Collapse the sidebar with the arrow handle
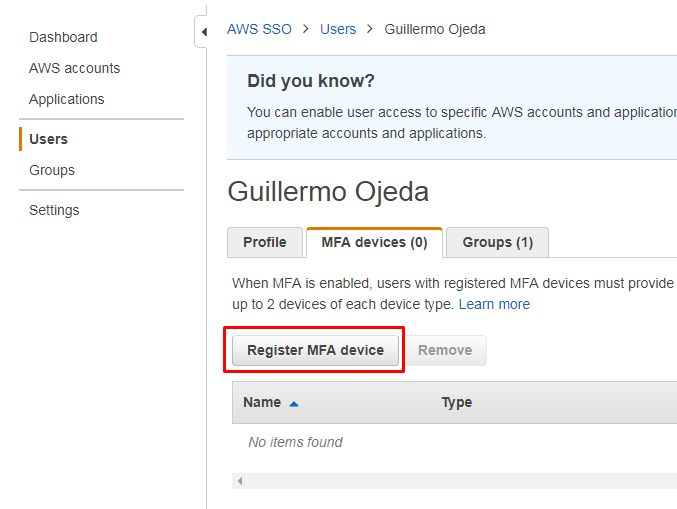The width and height of the screenshot is (677, 509). (203, 32)
